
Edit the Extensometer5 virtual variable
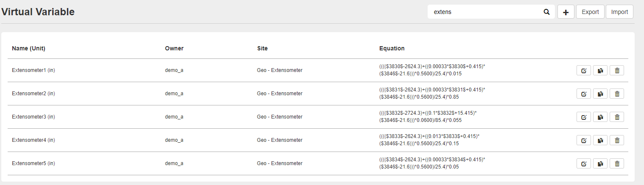(x=583, y=163)
